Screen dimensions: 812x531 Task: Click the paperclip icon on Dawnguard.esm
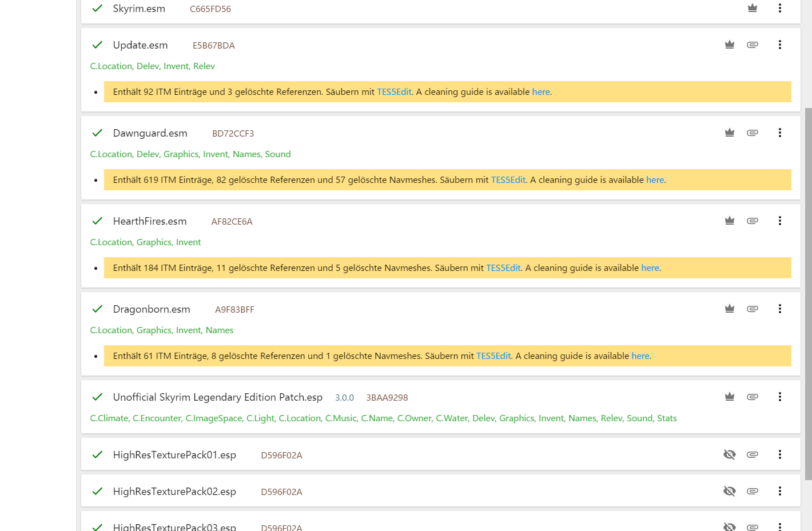click(753, 133)
